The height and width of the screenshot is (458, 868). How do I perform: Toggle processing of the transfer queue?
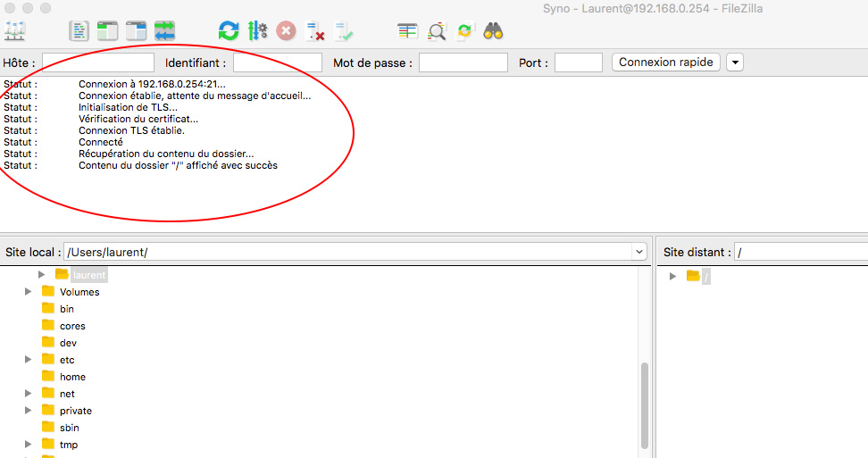coord(257,31)
